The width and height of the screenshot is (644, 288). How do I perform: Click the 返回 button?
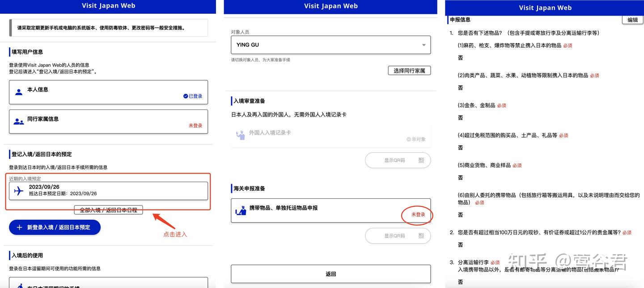tap(331, 274)
